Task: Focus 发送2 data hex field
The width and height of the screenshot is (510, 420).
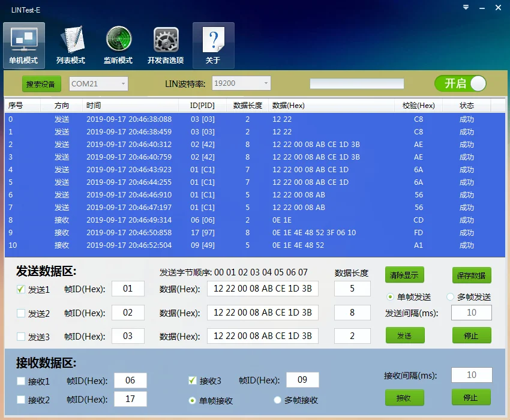Action: [x=262, y=313]
